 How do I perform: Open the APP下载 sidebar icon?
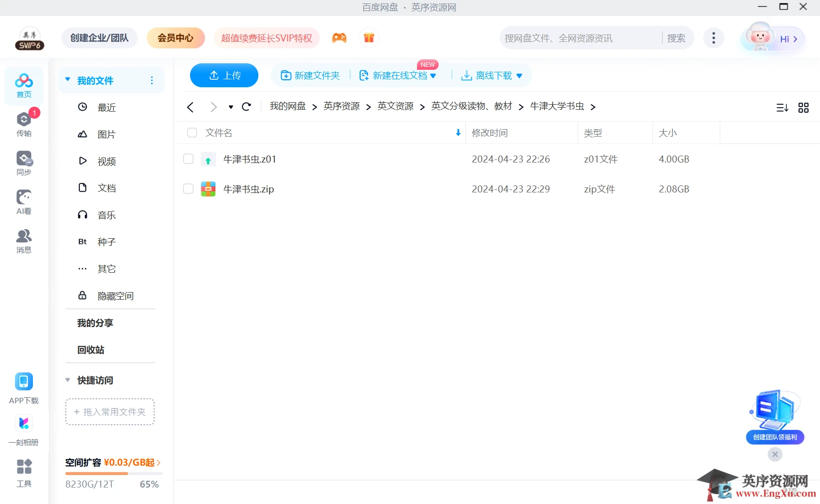(23, 388)
